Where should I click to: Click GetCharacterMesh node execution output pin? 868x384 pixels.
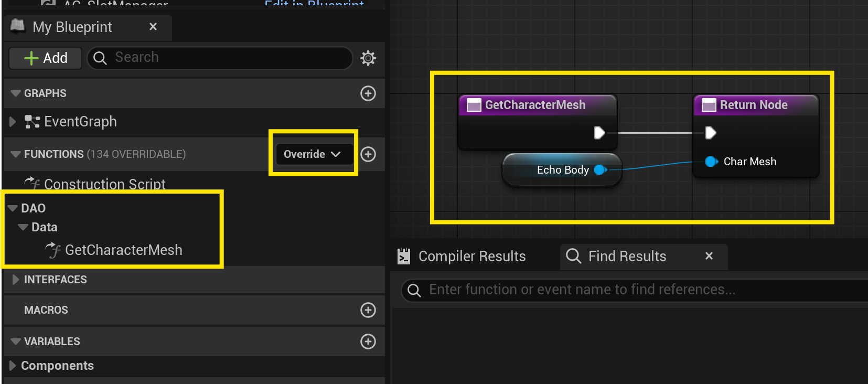click(599, 133)
